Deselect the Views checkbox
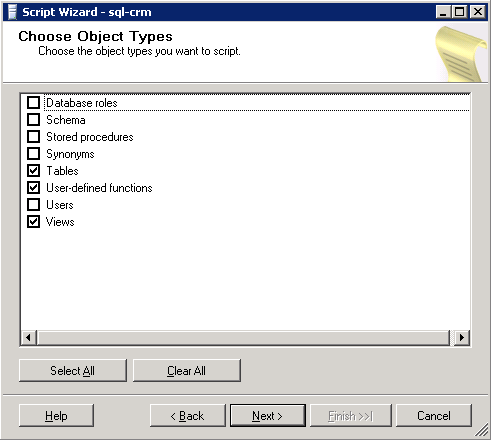This screenshot has height=440, width=491. click(33, 222)
